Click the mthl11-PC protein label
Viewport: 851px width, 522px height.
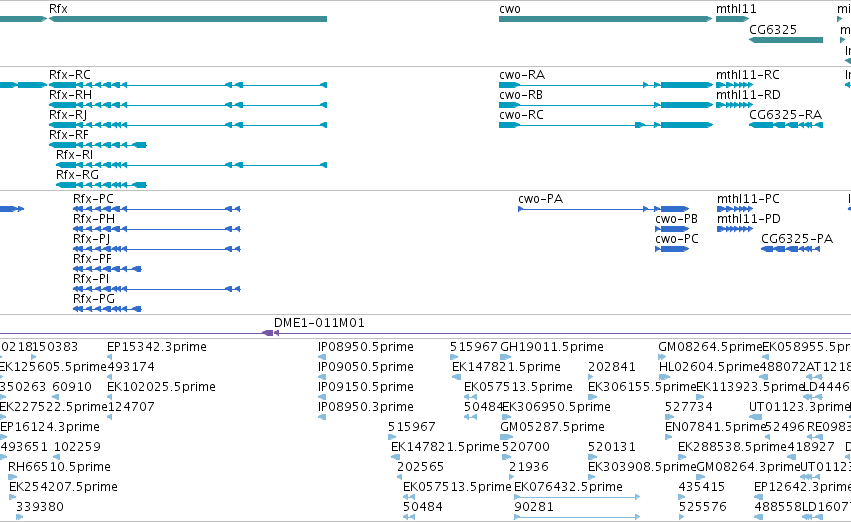748,199
